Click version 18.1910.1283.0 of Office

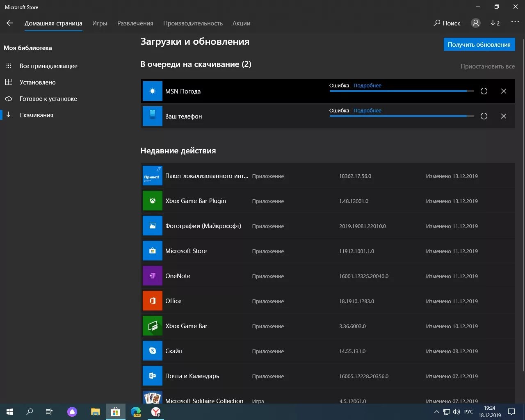[x=356, y=301]
